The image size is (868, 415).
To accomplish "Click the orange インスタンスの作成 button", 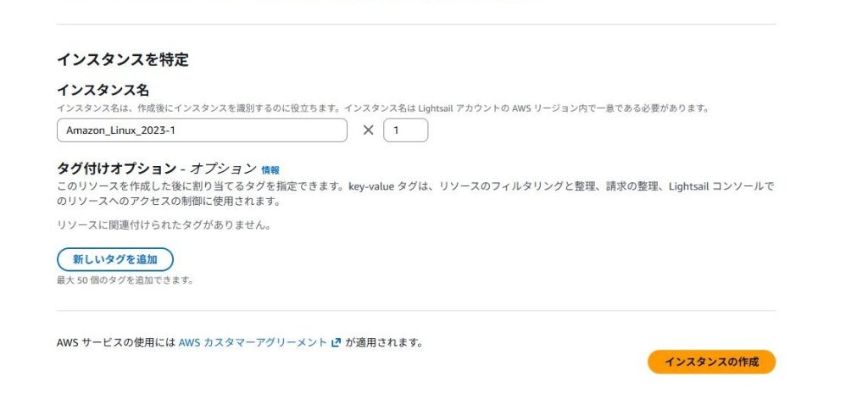I will pyautogui.click(x=711, y=362).
